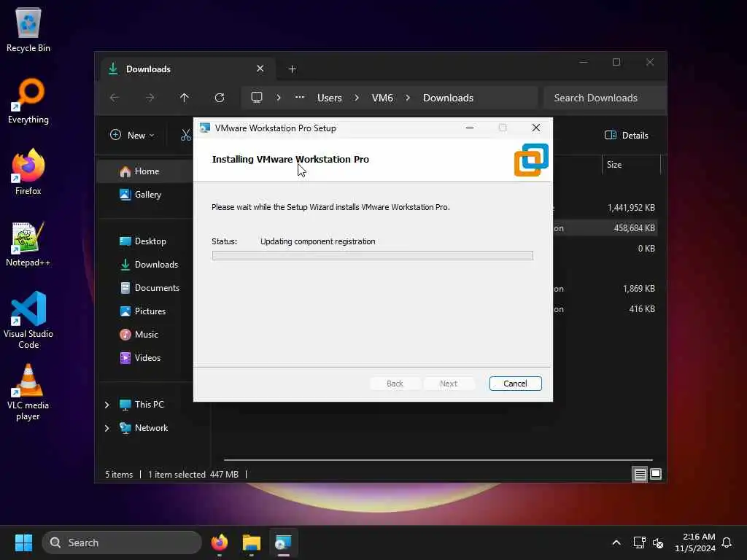Screen dimensions: 747x560
Task: Open the network status tray icon
Action: click(x=639, y=542)
